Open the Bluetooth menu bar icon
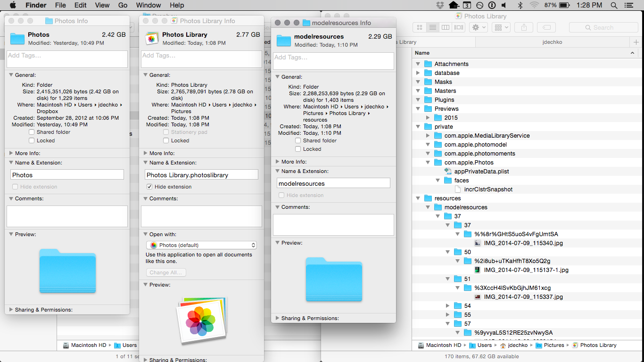The width and height of the screenshot is (644, 362). coord(520,5)
